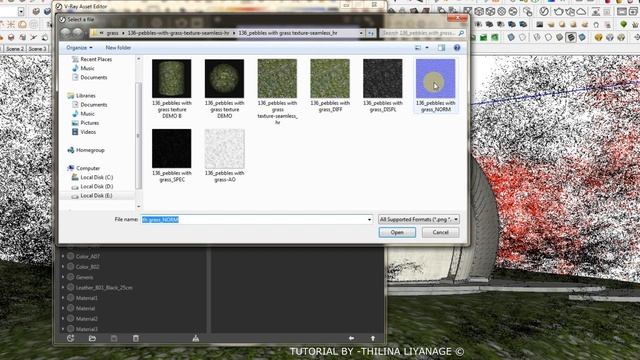Expand Color_B02 material in V-Ray Asset Editor
The height and width of the screenshot is (360, 640).
(x=63, y=267)
